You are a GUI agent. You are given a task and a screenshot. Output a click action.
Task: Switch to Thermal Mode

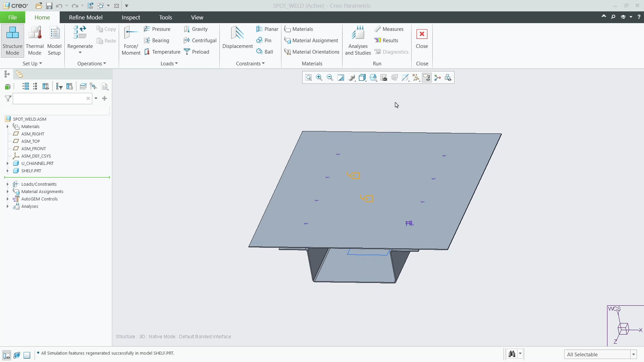(35, 41)
